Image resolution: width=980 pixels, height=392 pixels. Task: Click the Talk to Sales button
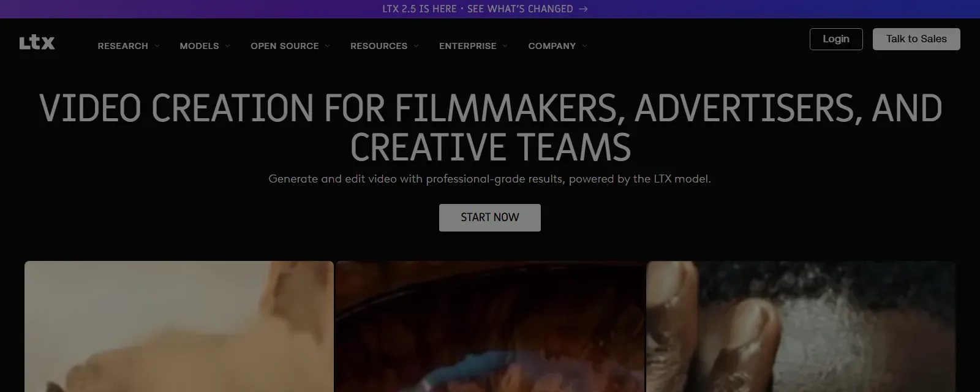point(916,39)
